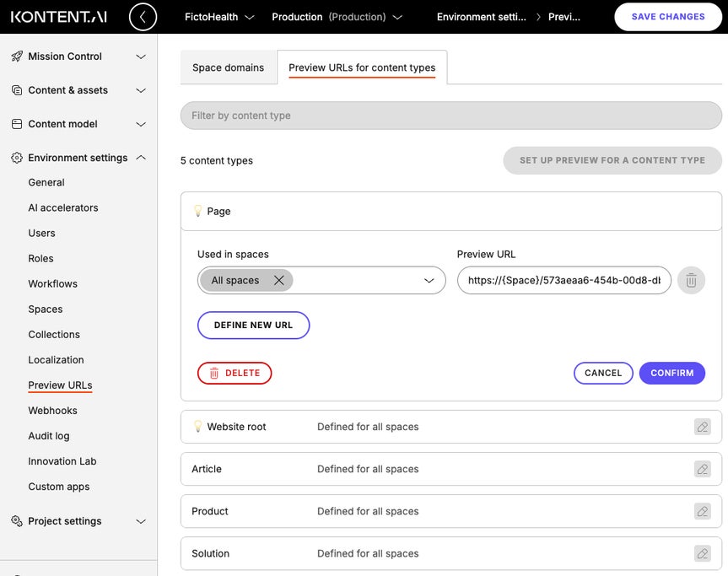The width and height of the screenshot is (728, 576).
Task: Click the Cancel button
Action: 603,373
